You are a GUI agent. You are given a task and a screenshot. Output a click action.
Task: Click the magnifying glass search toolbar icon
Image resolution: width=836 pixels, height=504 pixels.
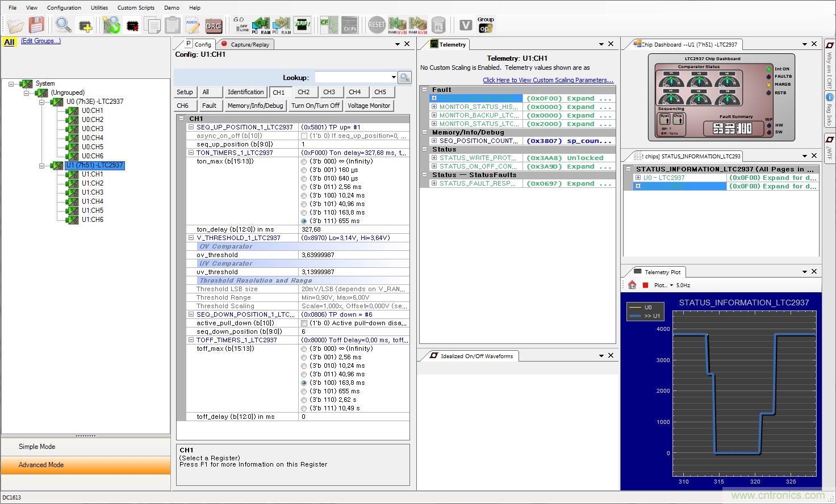pos(63,25)
